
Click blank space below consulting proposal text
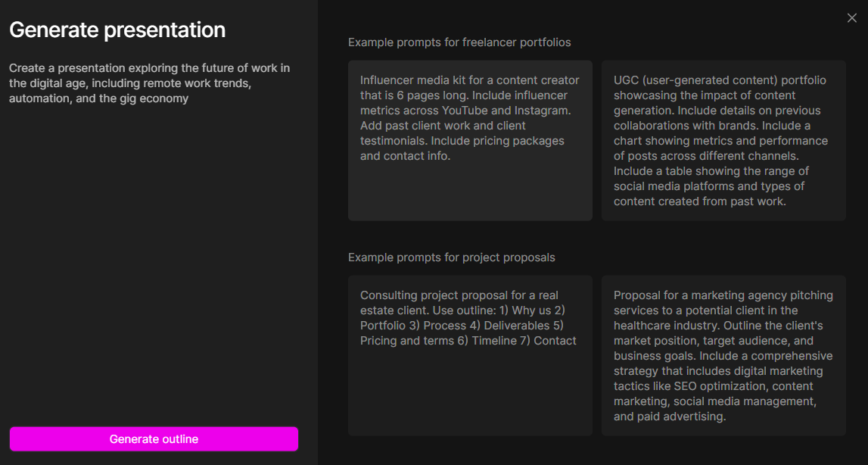(470, 394)
